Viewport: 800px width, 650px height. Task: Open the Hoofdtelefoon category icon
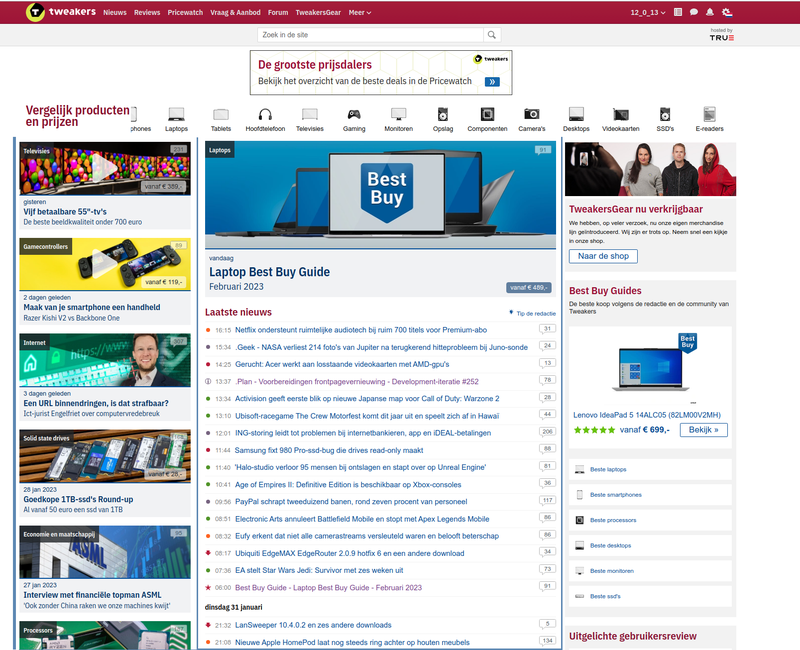pos(265,114)
